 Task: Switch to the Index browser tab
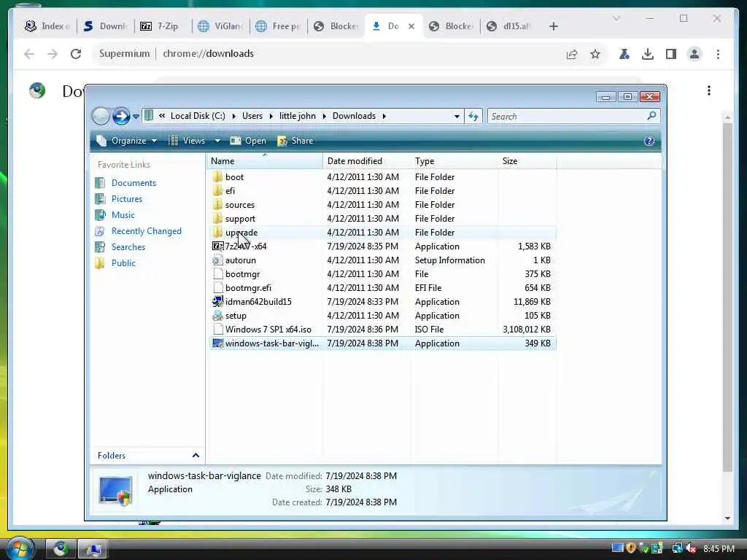click(x=49, y=26)
